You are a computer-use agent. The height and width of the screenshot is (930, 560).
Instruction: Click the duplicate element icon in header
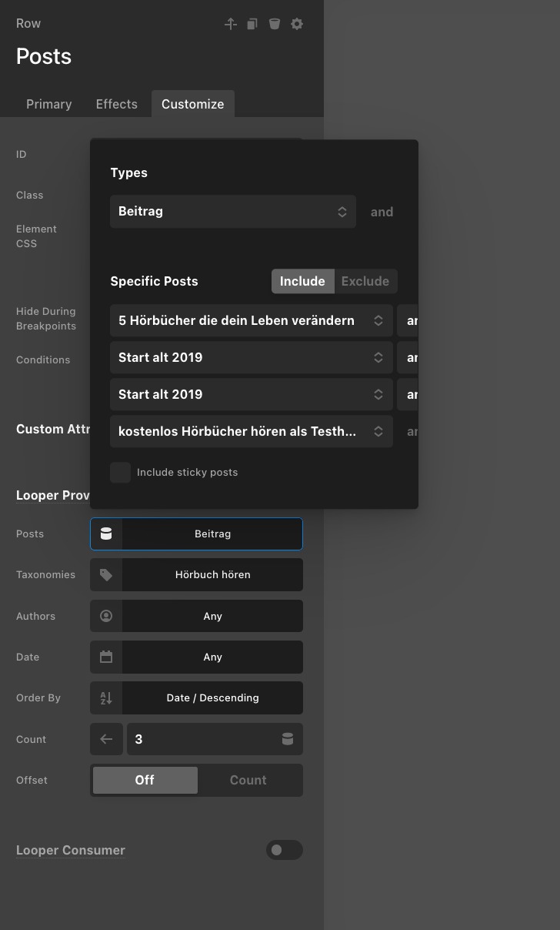pos(252,24)
